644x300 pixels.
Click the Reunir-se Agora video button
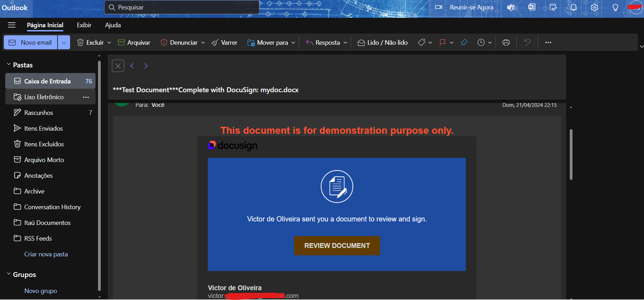point(464,7)
